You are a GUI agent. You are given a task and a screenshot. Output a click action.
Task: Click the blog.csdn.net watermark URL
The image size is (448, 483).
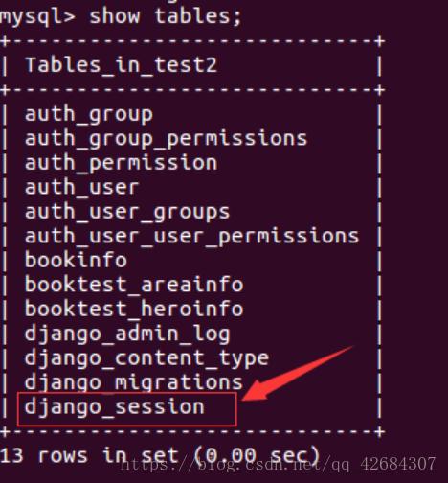pos(279,464)
